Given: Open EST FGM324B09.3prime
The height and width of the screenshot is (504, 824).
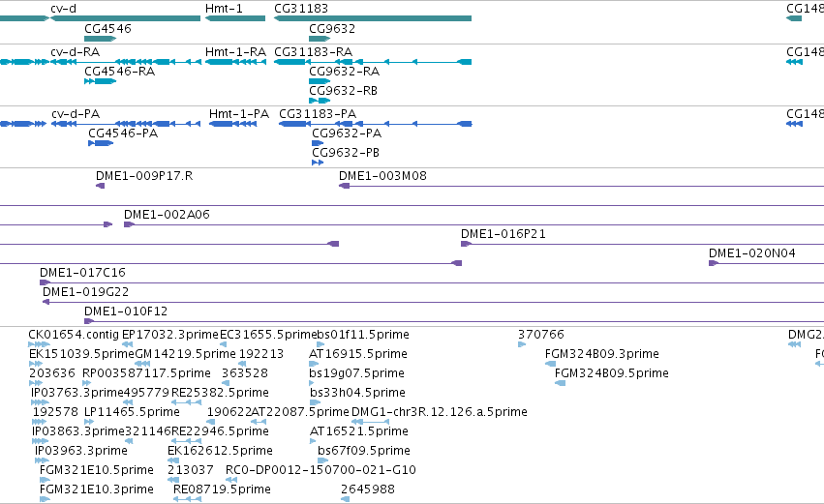Looking at the screenshot, I should [550, 364].
